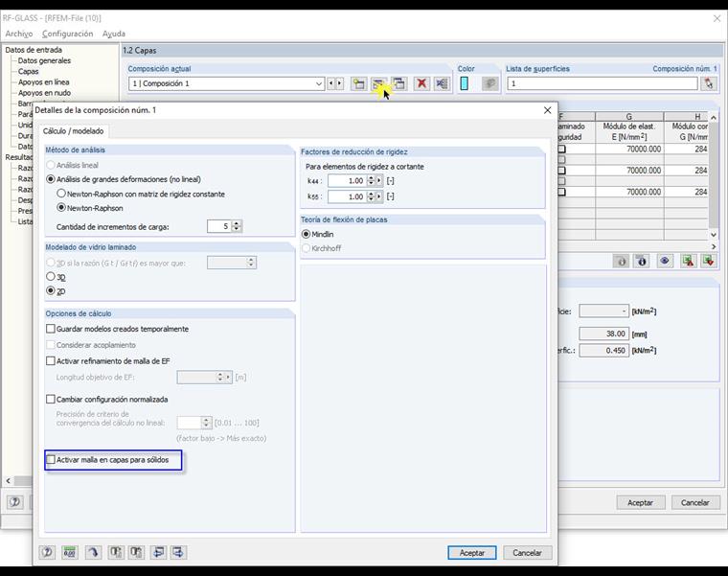Click the help icon in the details dialog
This screenshot has height=576, width=728.
coord(47,552)
